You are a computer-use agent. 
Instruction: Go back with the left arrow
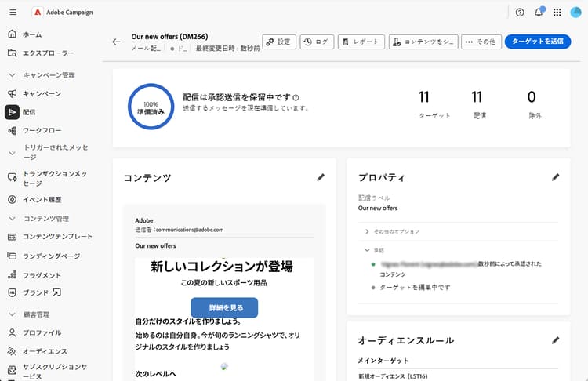(117, 42)
